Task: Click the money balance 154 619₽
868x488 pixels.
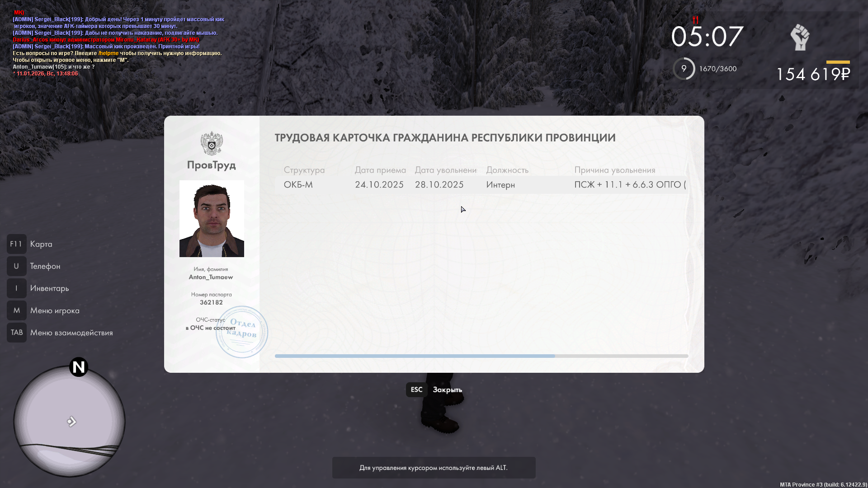Action: click(813, 74)
